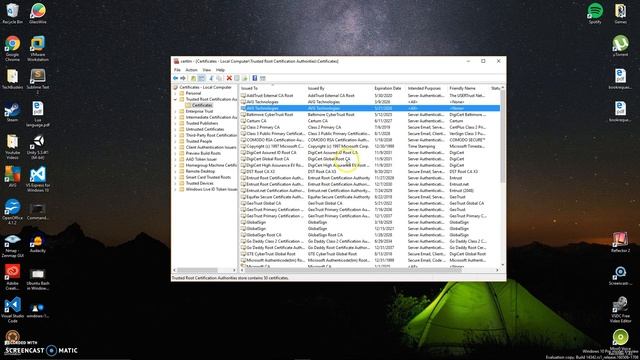The image size is (640, 360).
Task: Expand the Trusted Publishers node
Action: [176, 123]
